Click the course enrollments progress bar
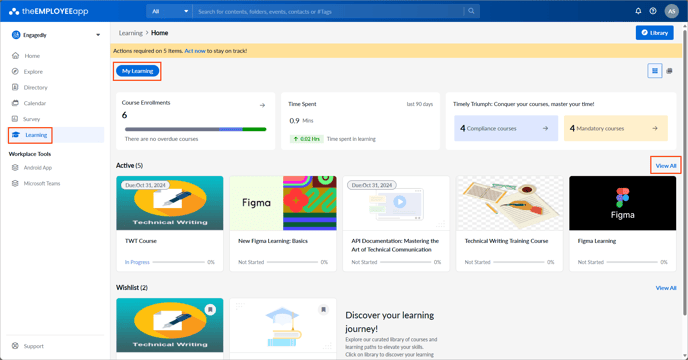Screen dimensions: 688x360 195,129
